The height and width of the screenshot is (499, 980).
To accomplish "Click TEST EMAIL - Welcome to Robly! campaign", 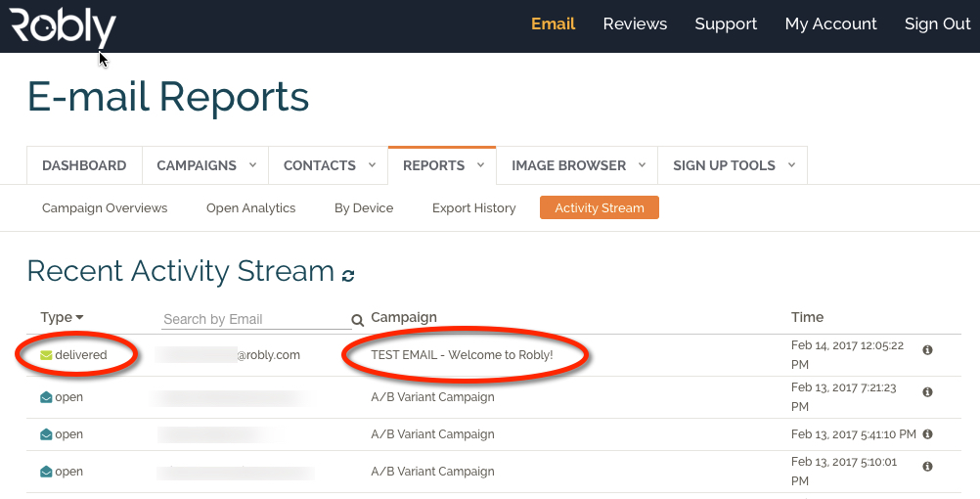I will tap(462, 355).
